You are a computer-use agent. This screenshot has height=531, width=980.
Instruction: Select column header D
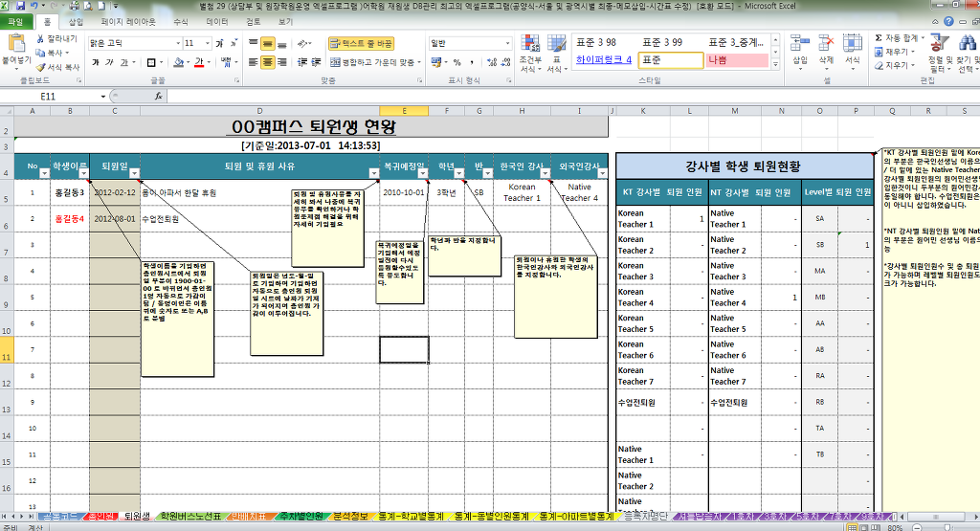[x=259, y=111]
